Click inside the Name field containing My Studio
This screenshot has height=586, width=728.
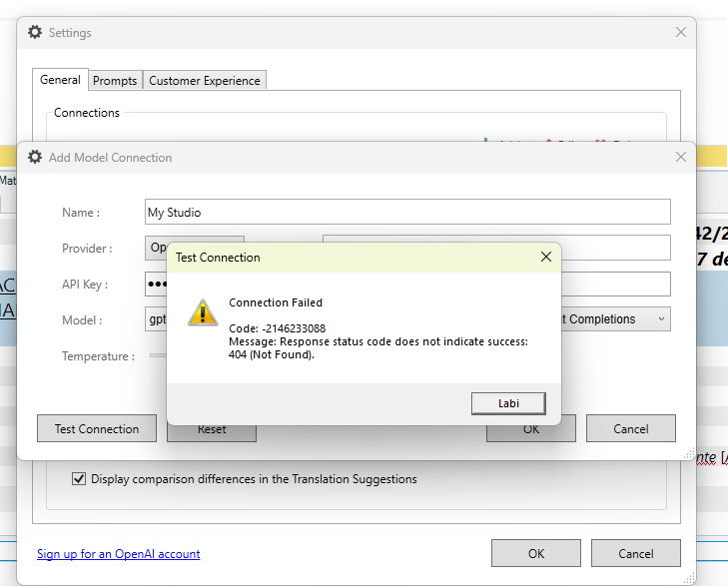click(x=407, y=212)
